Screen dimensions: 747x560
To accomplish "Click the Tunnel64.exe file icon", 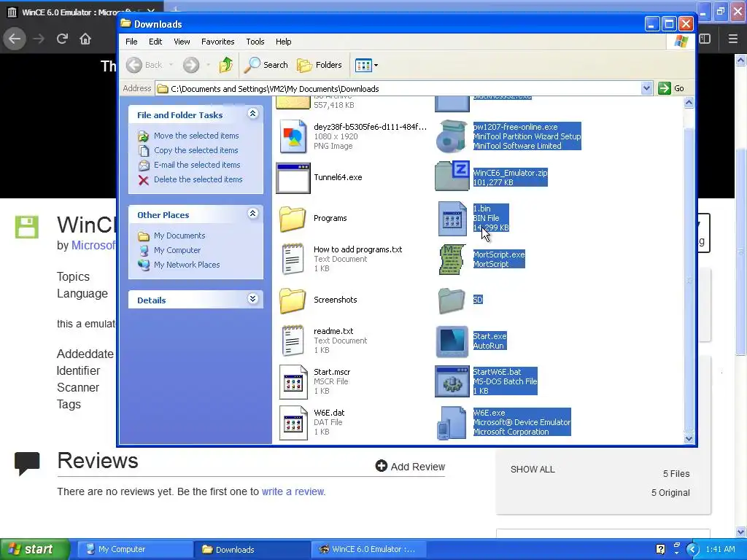I will [293, 178].
